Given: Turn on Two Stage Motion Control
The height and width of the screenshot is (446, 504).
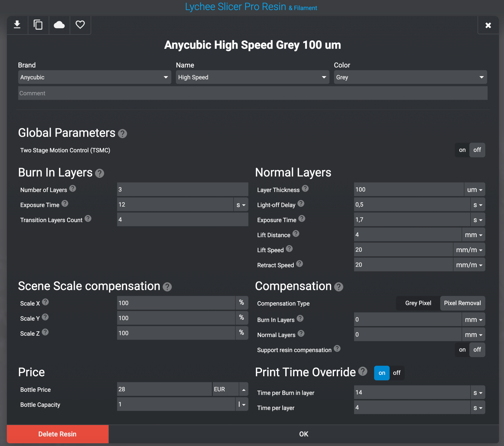Looking at the screenshot, I should click(462, 150).
